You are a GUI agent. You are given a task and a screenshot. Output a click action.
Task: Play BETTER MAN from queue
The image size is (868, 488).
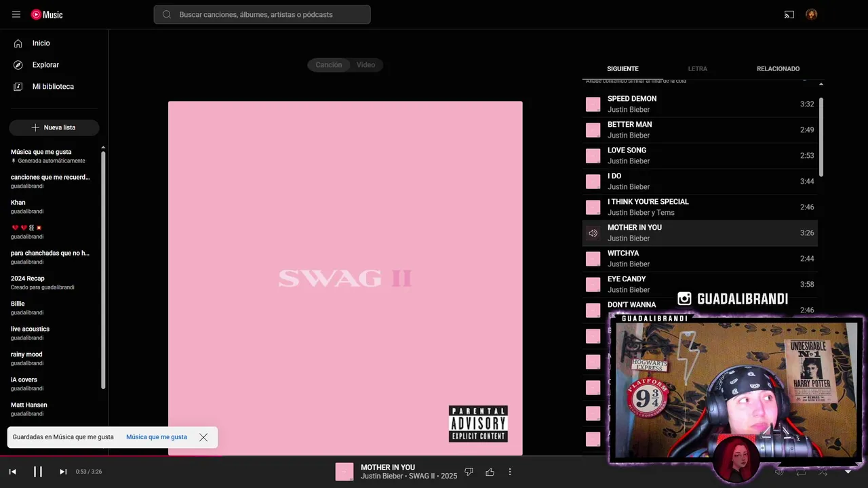(x=700, y=130)
